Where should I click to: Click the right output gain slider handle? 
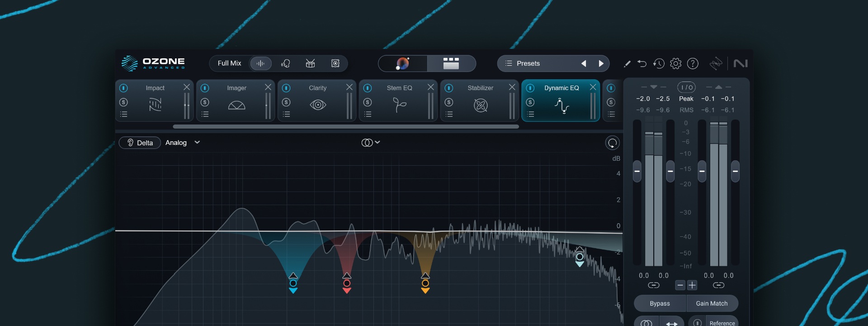736,171
